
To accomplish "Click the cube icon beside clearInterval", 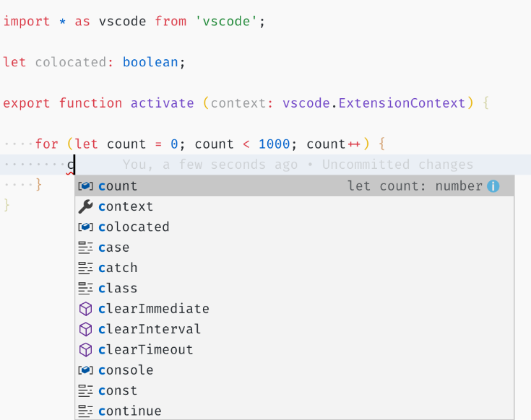I will pyautogui.click(x=85, y=329).
